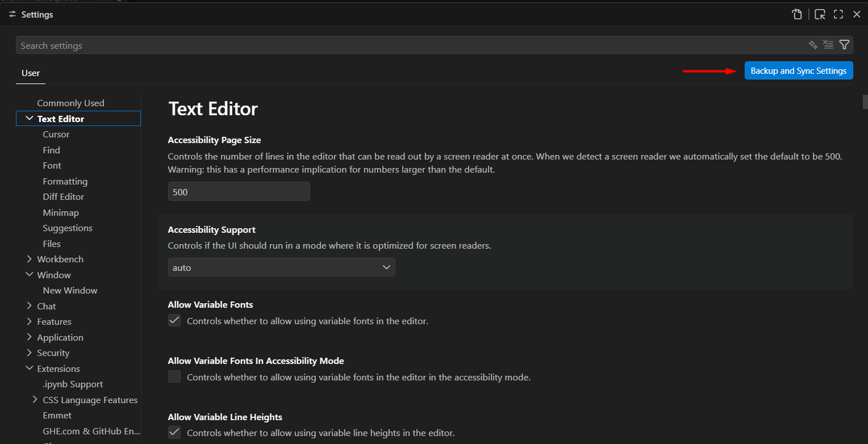Select GHE.com & GitHub tree item
Image resolution: width=868 pixels, height=444 pixels.
pos(91,431)
